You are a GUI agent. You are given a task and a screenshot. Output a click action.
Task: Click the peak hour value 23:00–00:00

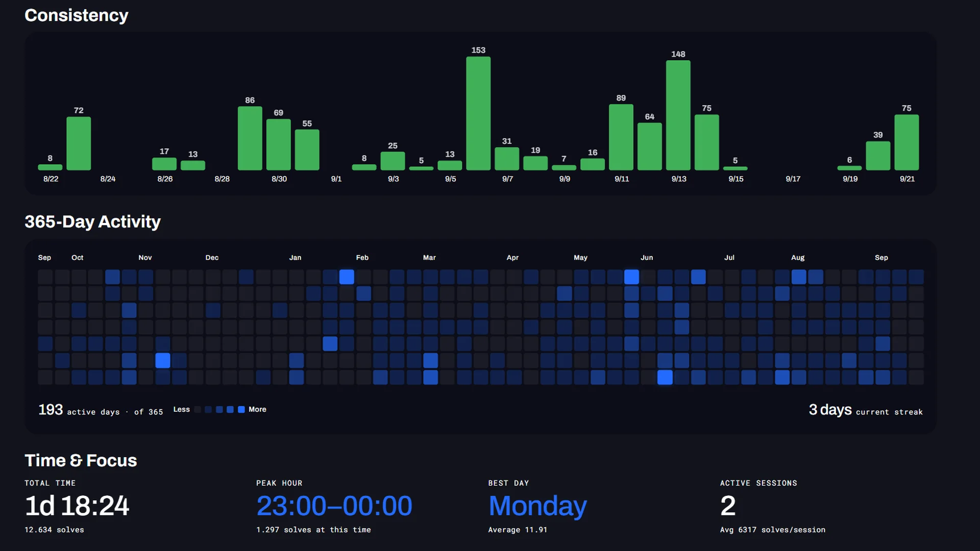pyautogui.click(x=334, y=506)
